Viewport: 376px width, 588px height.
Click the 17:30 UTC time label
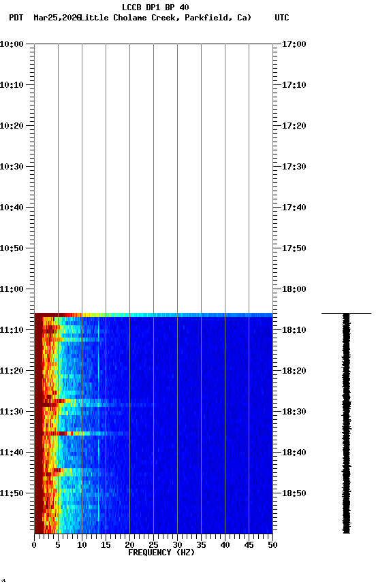tap(294, 167)
